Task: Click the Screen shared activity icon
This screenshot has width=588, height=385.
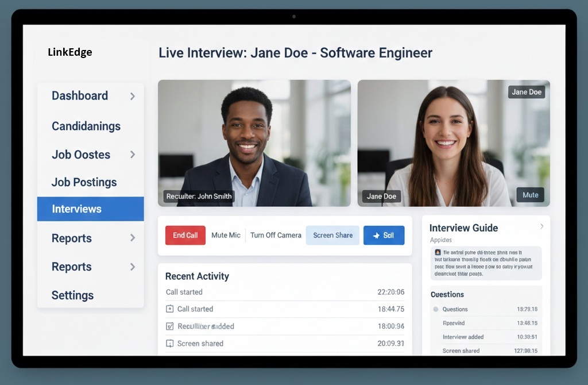Action: [x=169, y=344]
